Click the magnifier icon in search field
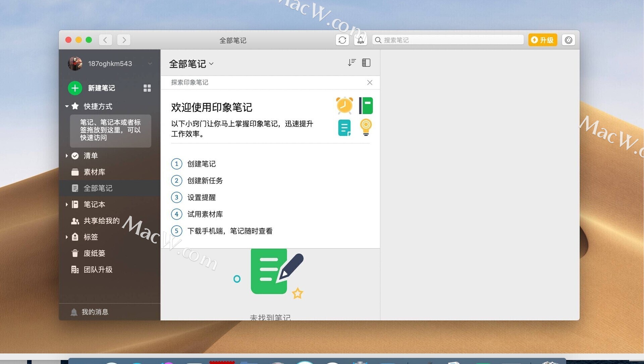 (x=378, y=40)
